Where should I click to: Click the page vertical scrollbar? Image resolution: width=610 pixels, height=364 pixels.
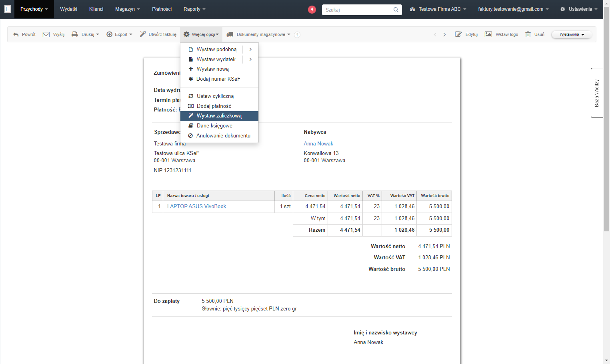coord(606,120)
